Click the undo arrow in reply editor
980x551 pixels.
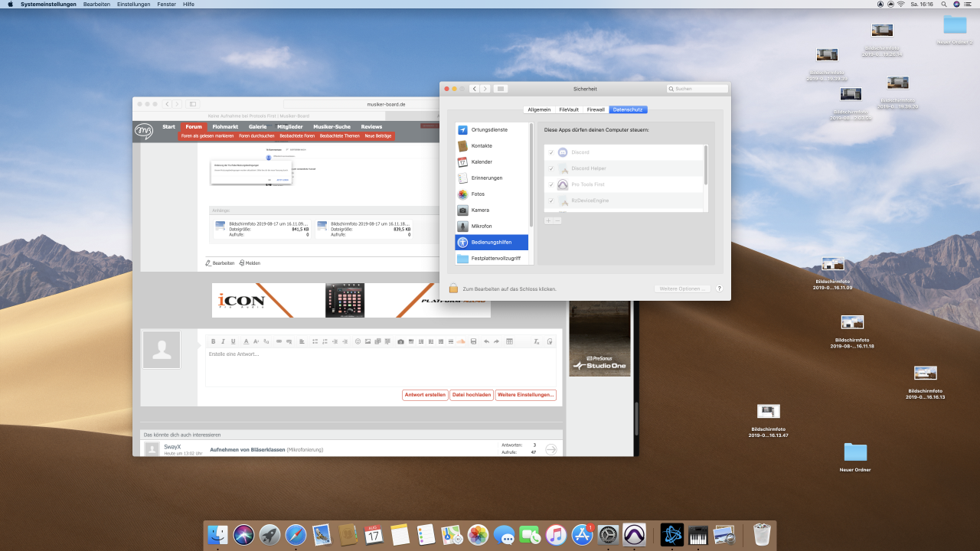[x=486, y=341]
